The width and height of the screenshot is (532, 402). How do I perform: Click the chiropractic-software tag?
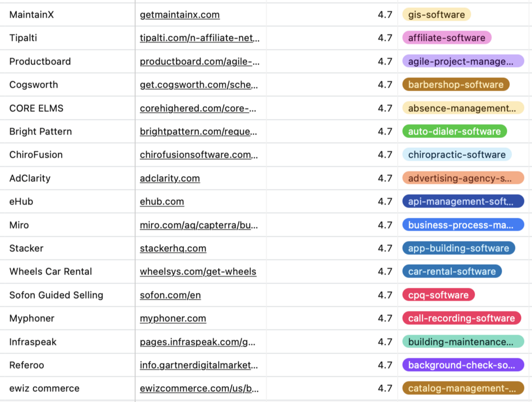pyautogui.click(x=457, y=155)
